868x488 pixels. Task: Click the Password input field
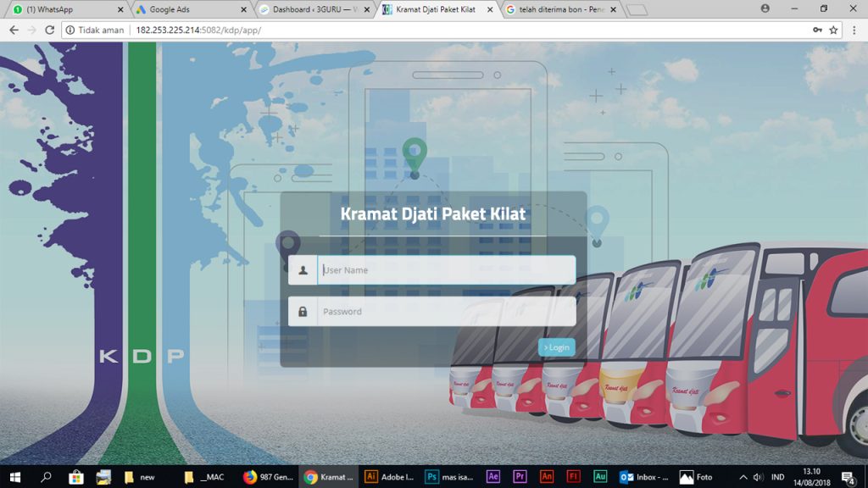click(x=446, y=312)
